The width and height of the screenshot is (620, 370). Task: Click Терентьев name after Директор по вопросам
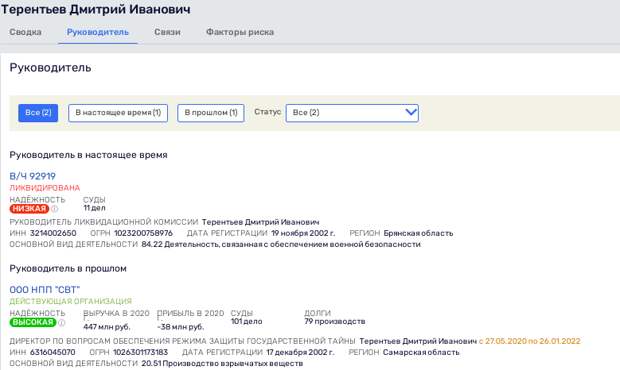(x=418, y=341)
